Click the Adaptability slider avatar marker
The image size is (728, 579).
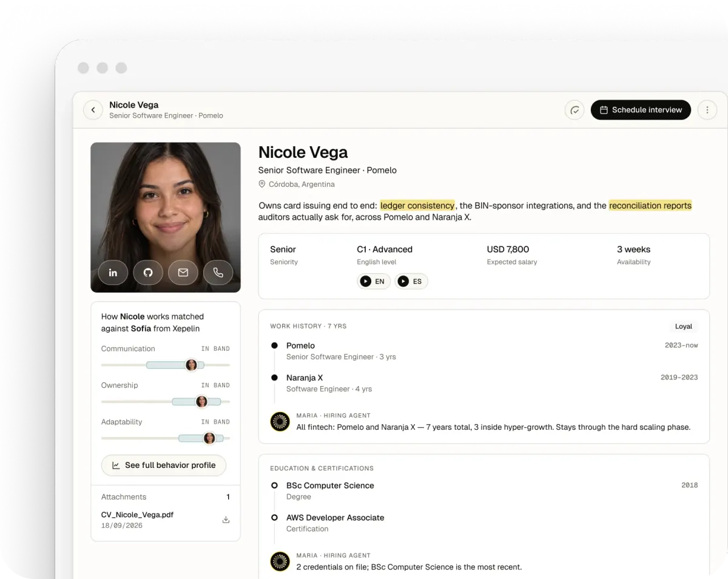coord(209,438)
